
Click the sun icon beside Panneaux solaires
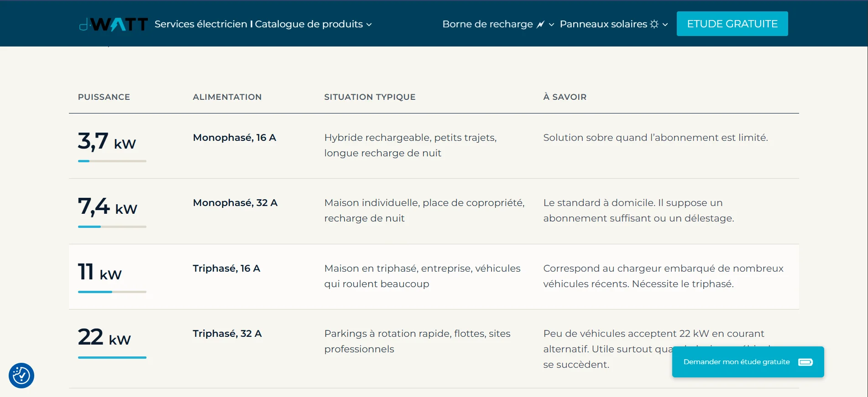(654, 24)
